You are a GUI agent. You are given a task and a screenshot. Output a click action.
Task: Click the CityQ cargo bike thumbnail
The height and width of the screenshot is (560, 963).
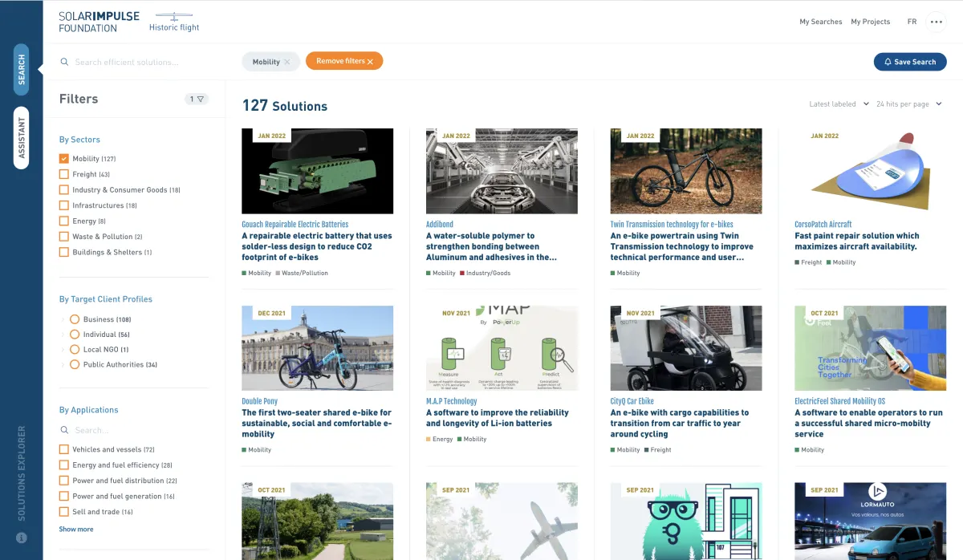coord(686,348)
